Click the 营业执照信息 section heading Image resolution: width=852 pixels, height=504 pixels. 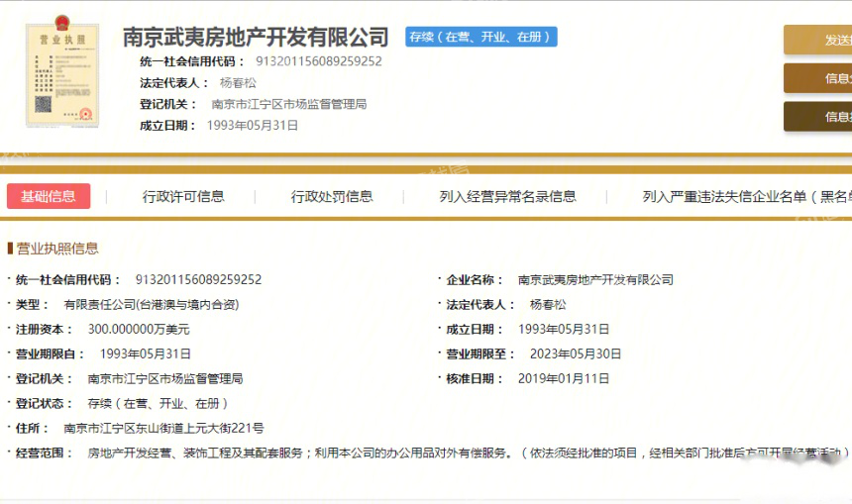pyautogui.click(x=57, y=249)
